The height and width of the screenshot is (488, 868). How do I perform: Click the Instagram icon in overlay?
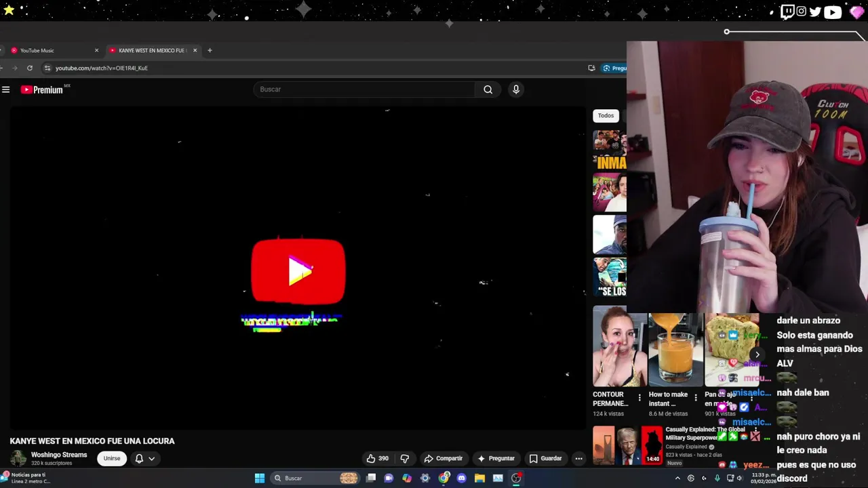point(802,12)
